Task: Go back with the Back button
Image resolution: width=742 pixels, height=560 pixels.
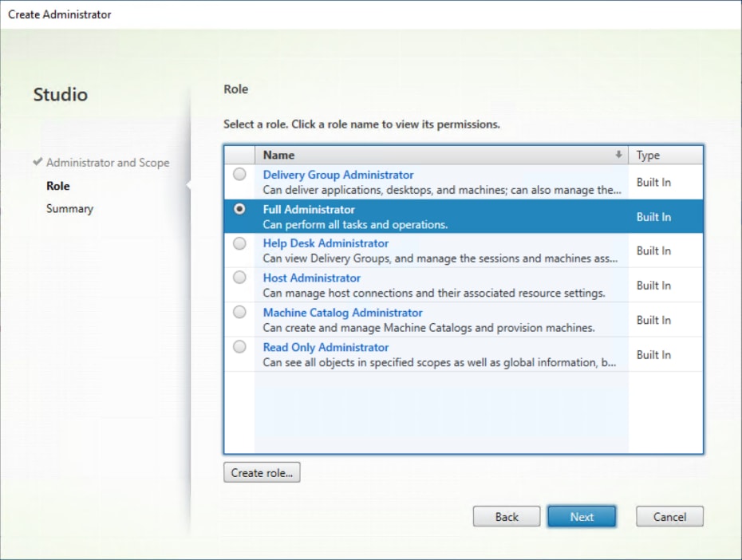Action: (507, 516)
